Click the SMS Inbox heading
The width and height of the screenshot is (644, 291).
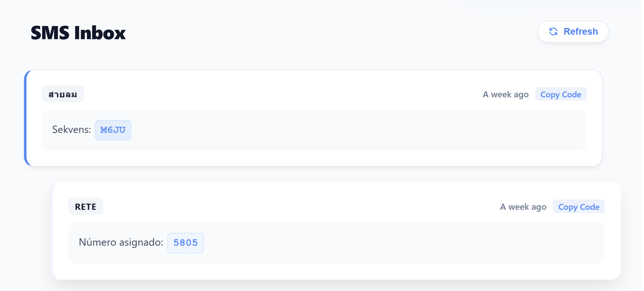click(x=78, y=33)
